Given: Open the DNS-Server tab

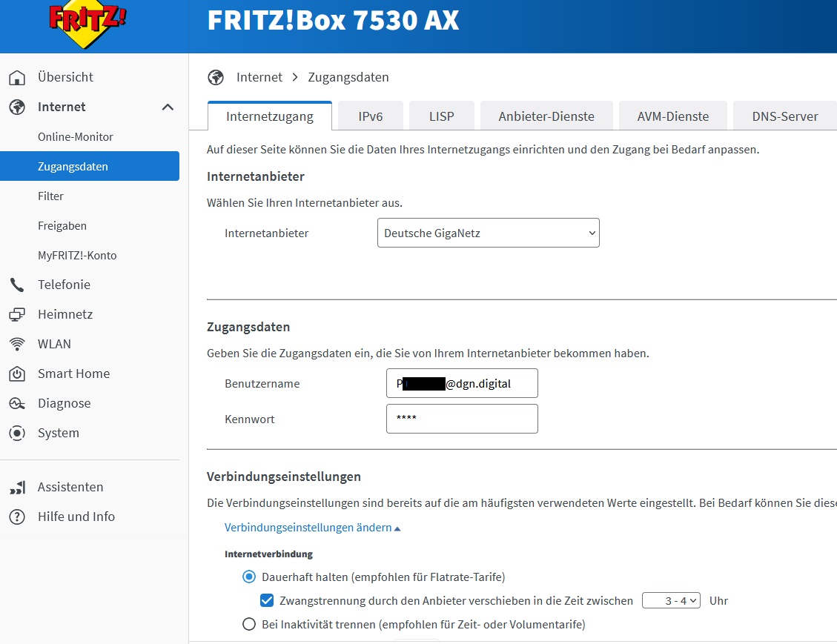Looking at the screenshot, I should 784,116.
